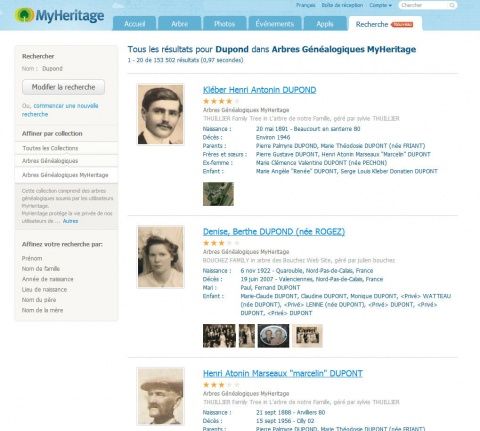Click Kléber Henri Antonin DUPOND portrait photo

160,114
